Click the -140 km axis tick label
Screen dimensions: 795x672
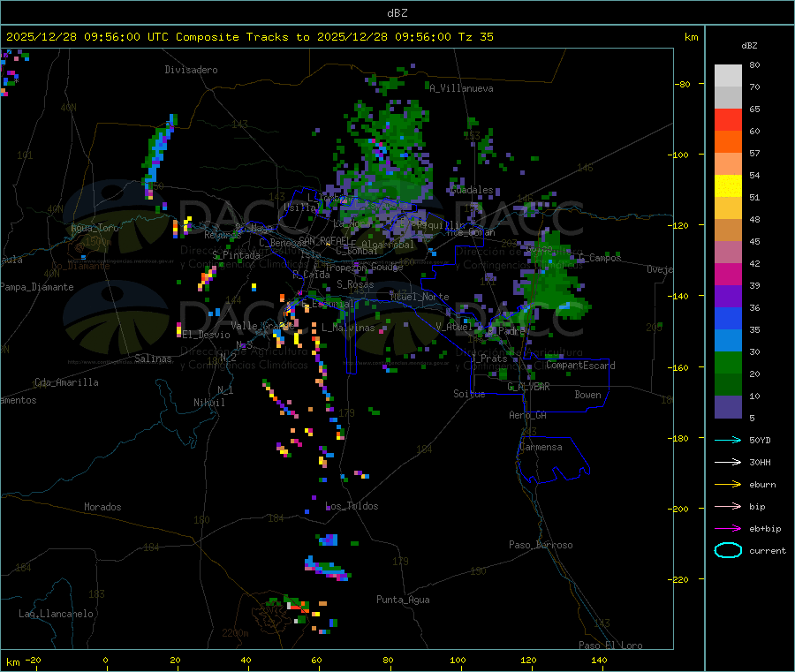tap(680, 296)
